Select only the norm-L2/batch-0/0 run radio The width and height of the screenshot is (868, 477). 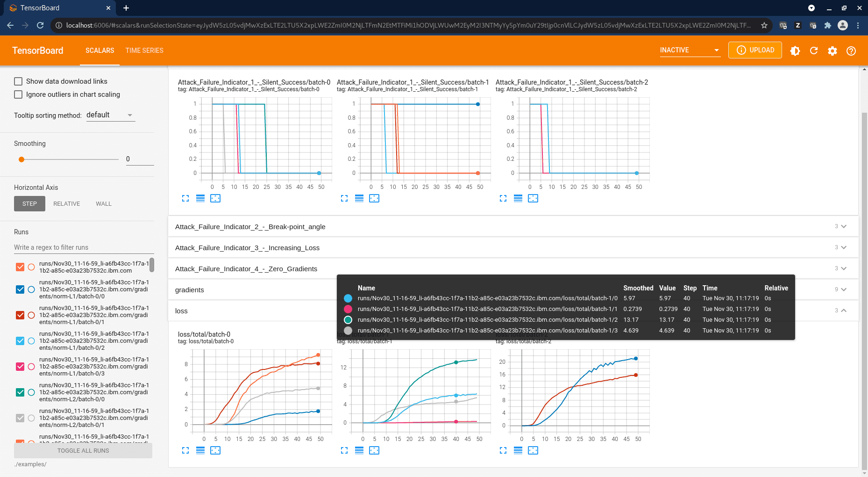coord(31,392)
